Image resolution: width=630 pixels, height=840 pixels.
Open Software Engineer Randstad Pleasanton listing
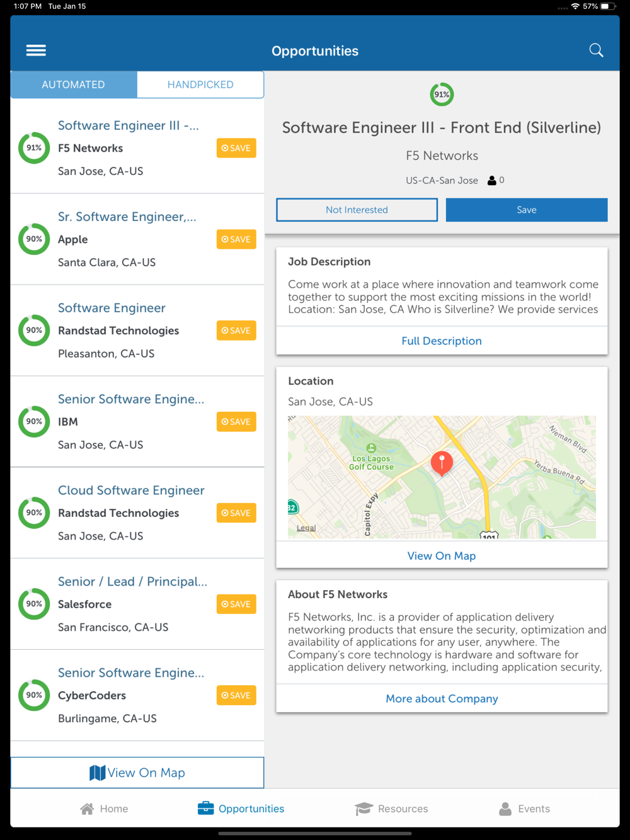112,308
